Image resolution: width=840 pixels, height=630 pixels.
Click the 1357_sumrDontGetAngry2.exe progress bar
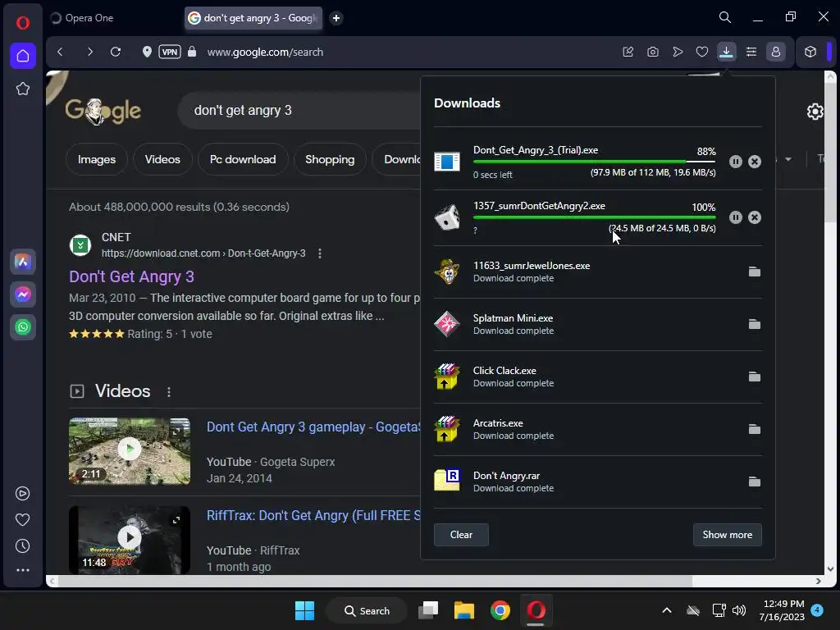pyautogui.click(x=595, y=217)
